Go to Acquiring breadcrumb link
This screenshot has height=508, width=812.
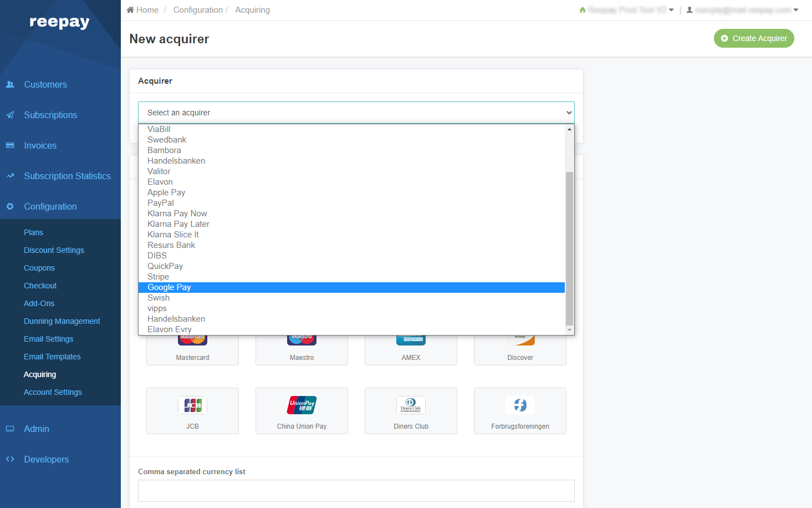[252, 10]
